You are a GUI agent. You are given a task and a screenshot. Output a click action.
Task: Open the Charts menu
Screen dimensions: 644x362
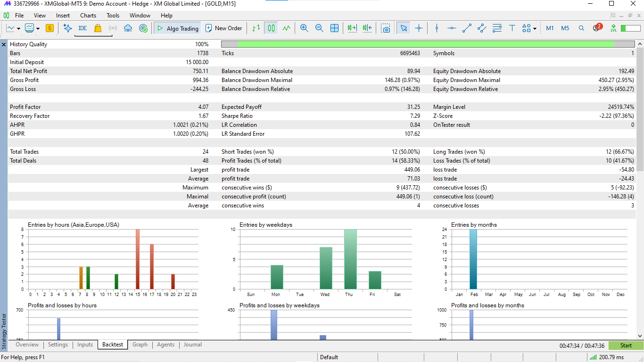tap(88, 16)
